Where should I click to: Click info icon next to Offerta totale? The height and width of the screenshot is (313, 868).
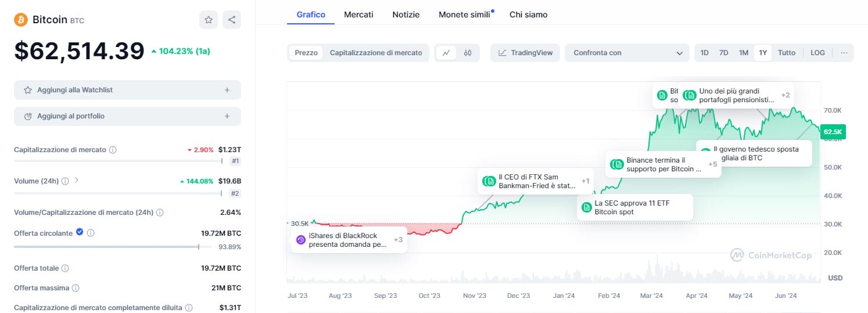[65, 268]
